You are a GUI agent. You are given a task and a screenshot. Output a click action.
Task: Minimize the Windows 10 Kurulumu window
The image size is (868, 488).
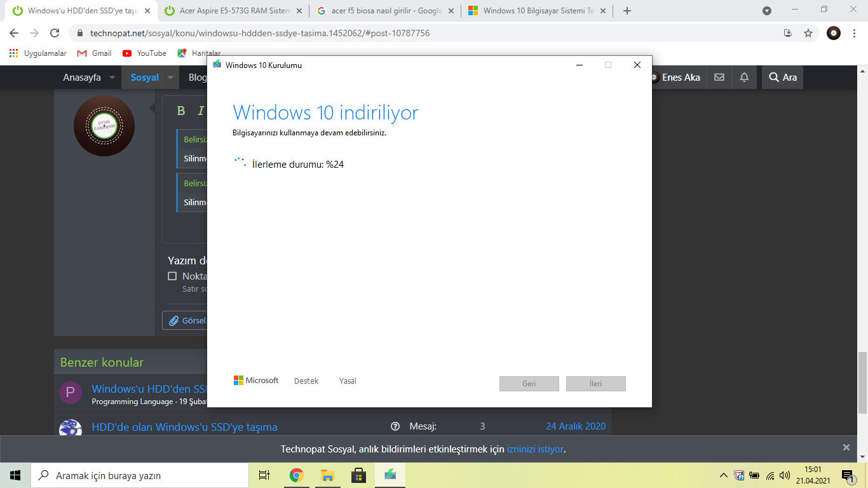tap(579, 65)
